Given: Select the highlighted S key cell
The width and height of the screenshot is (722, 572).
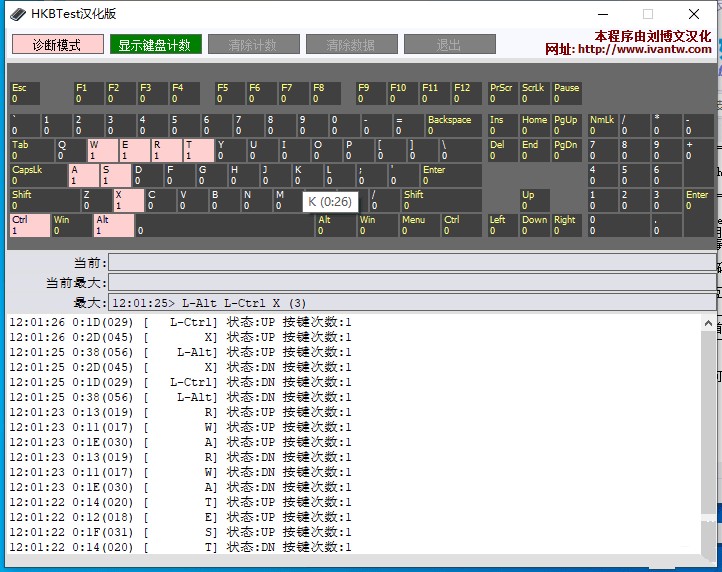Looking at the screenshot, I should pos(116,175).
